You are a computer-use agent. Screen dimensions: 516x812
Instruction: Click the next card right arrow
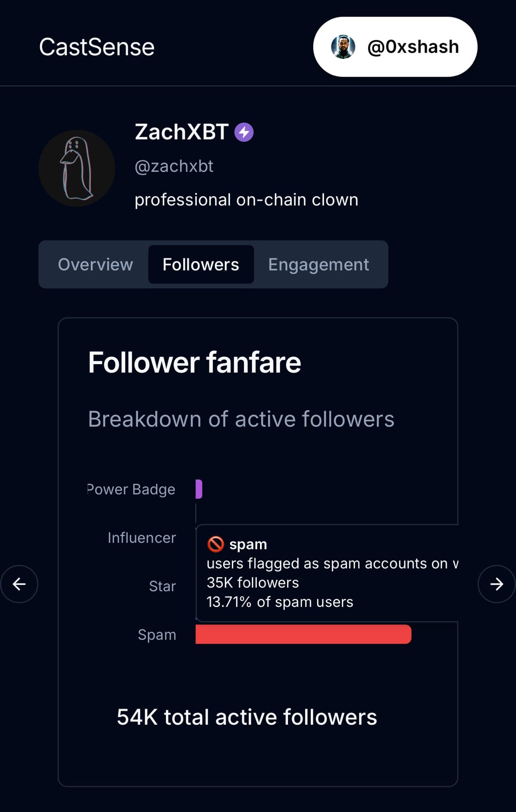pyautogui.click(x=496, y=584)
